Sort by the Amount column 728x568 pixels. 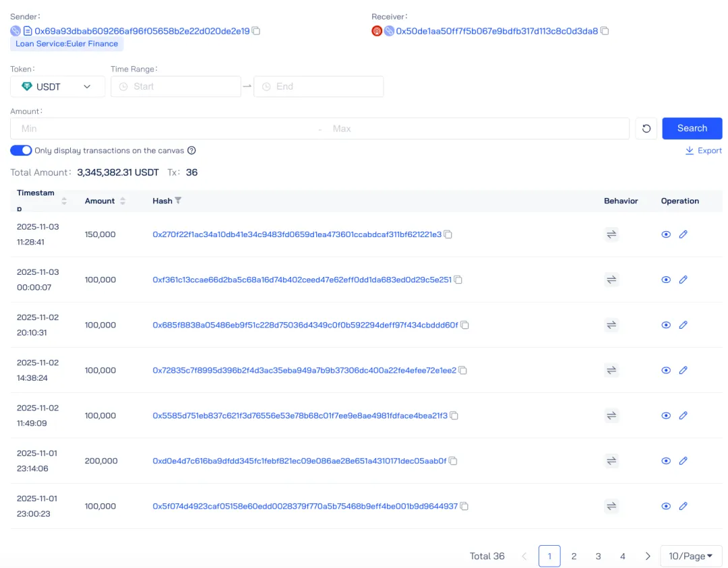tap(123, 201)
